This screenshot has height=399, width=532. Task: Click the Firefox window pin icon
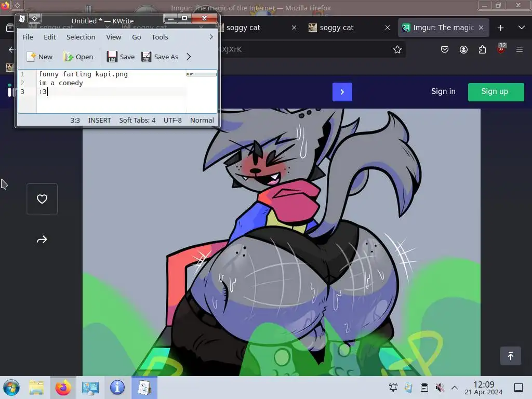[17, 5]
